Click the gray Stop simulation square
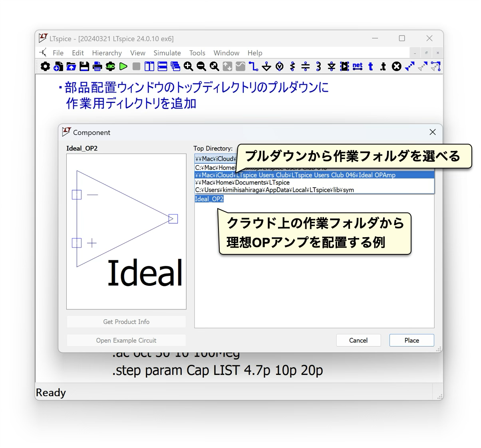Viewport: 481px width, 448px height. coord(136,67)
